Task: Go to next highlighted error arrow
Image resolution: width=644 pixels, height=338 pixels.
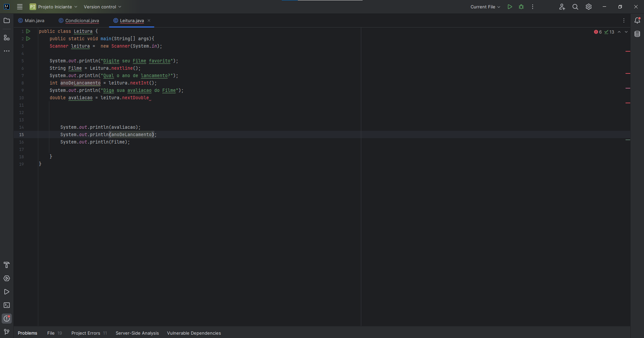Action: tap(626, 32)
